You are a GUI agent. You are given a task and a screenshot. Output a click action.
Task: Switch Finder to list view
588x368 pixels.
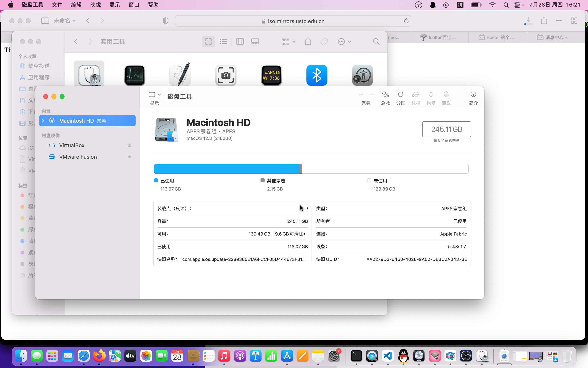pos(224,42)
